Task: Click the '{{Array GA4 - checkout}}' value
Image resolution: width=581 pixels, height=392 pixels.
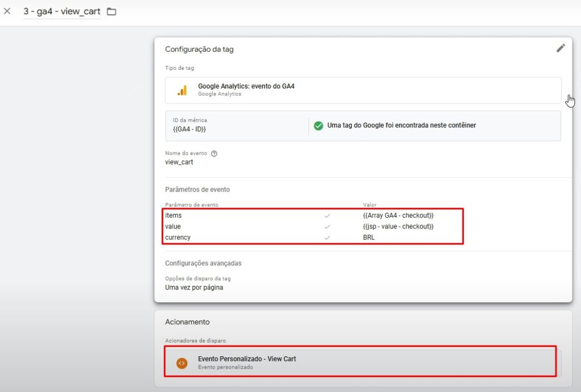Action: click(x=398, y=215)
